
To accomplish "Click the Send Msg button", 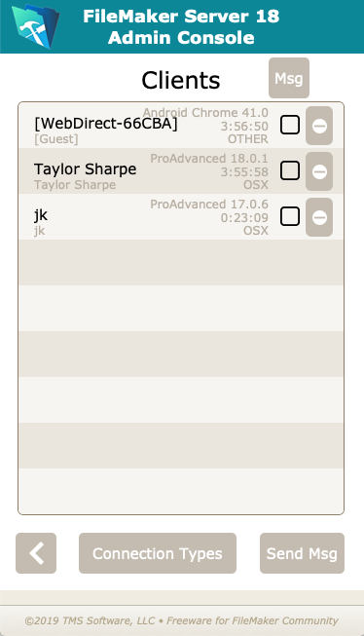I will coord(302,553).
